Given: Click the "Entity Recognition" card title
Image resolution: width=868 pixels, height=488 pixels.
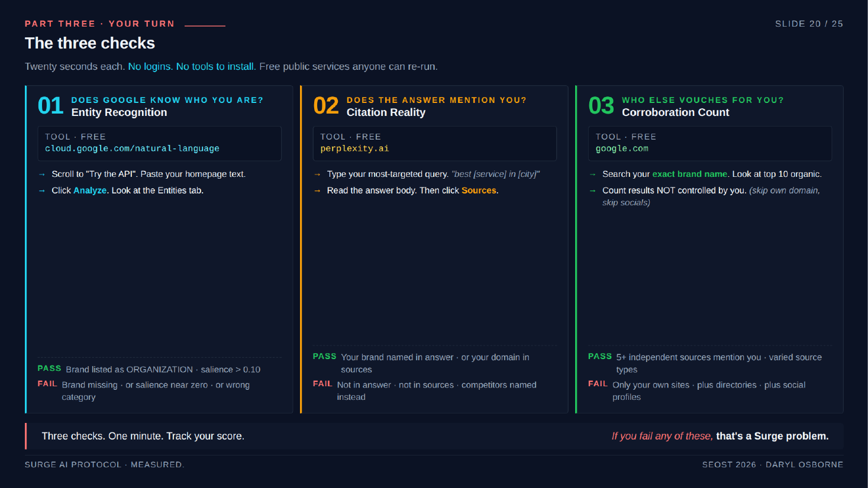Looking at the screenshot, I should click(119, 112).
